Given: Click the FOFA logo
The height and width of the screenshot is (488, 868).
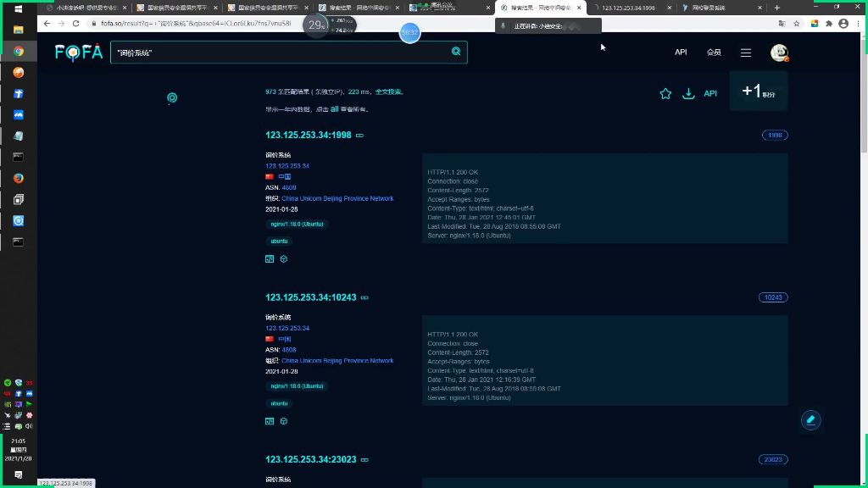Looking at the screenshot, I should tap(79, 53).
